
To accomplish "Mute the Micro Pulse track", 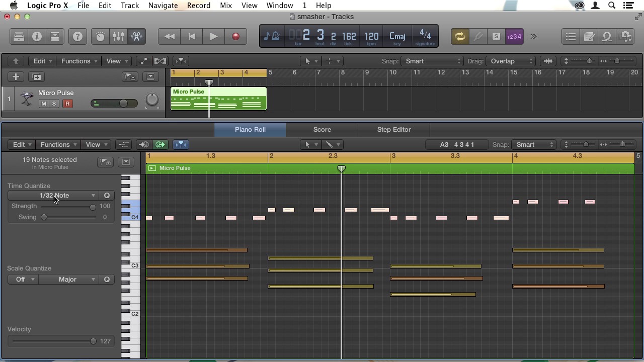I will click(44, 104).
